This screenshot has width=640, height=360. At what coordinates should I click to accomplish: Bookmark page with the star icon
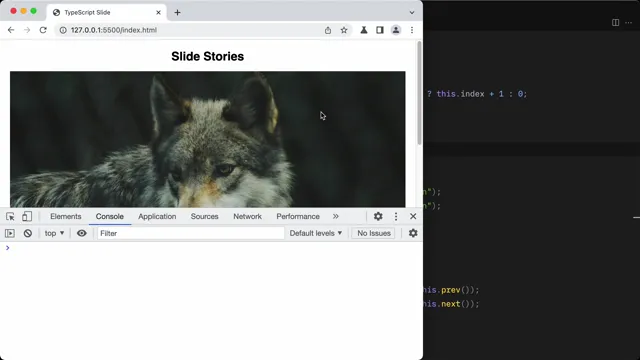pos(344,30)
